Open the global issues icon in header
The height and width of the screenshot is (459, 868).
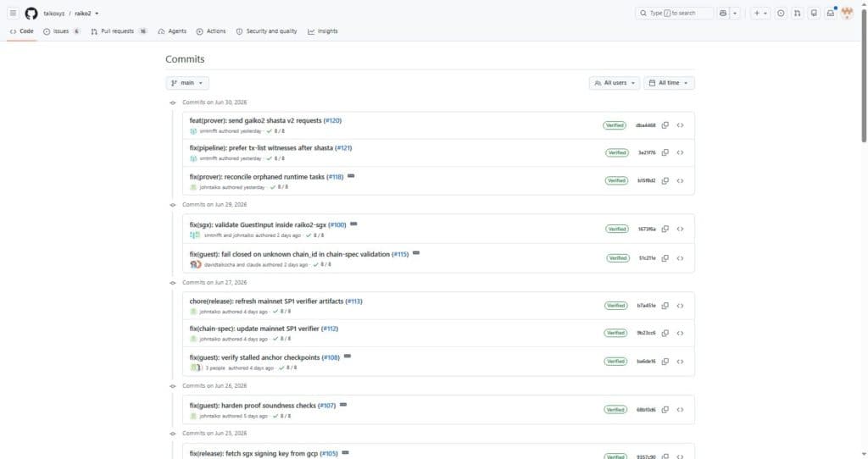tap(781, 13)
